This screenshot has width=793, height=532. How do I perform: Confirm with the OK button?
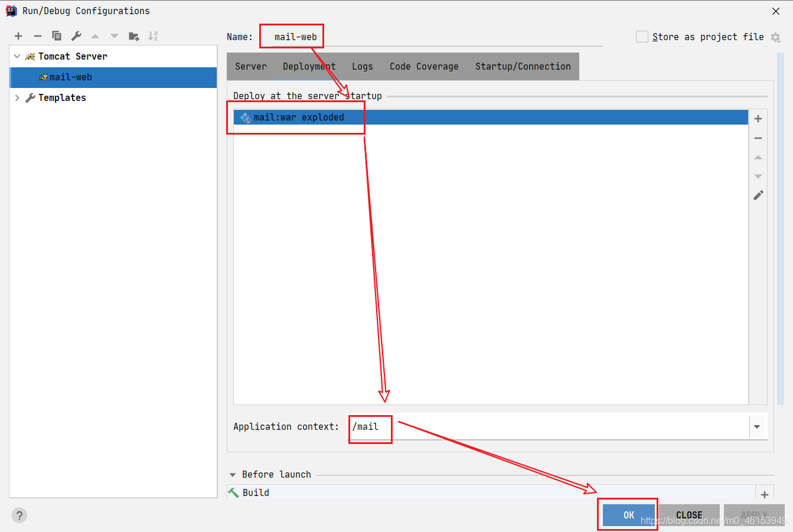coord(629,515)
